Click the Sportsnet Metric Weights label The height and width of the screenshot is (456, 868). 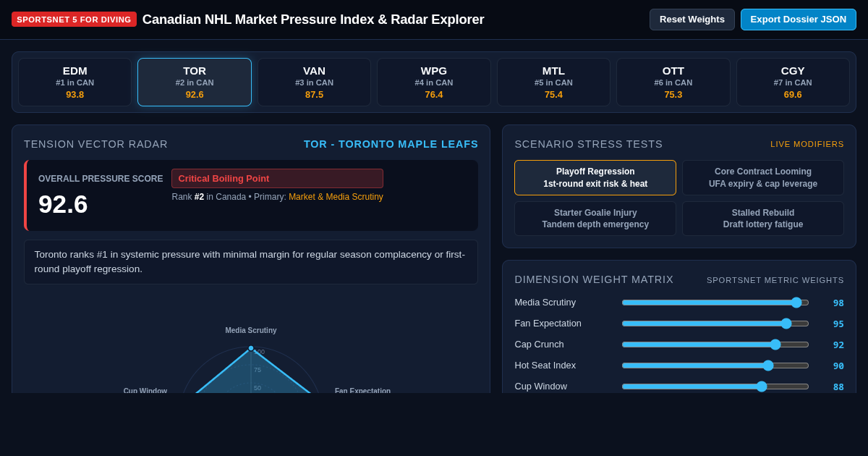coord(775,280)
